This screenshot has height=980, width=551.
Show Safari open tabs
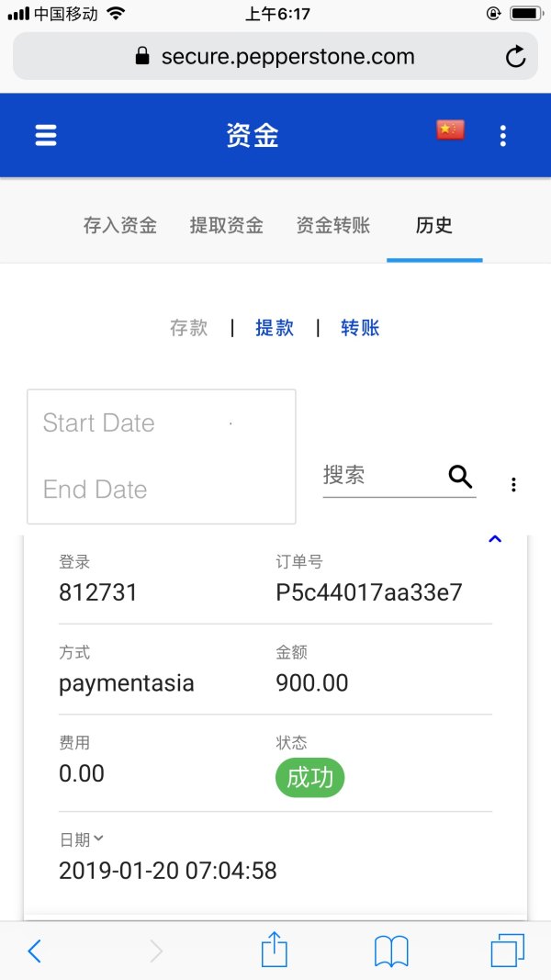(507, 950)
